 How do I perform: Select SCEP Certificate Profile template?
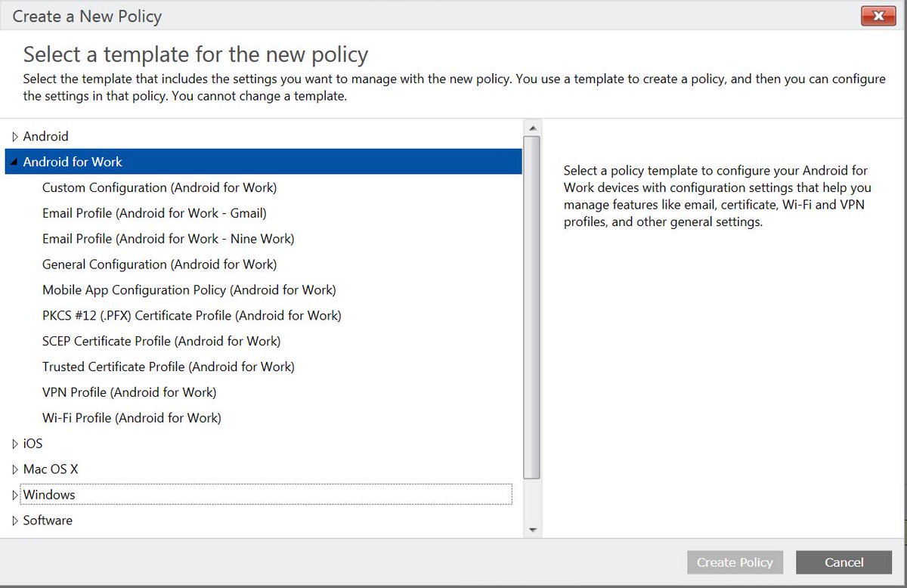click(x=161, y=341)
